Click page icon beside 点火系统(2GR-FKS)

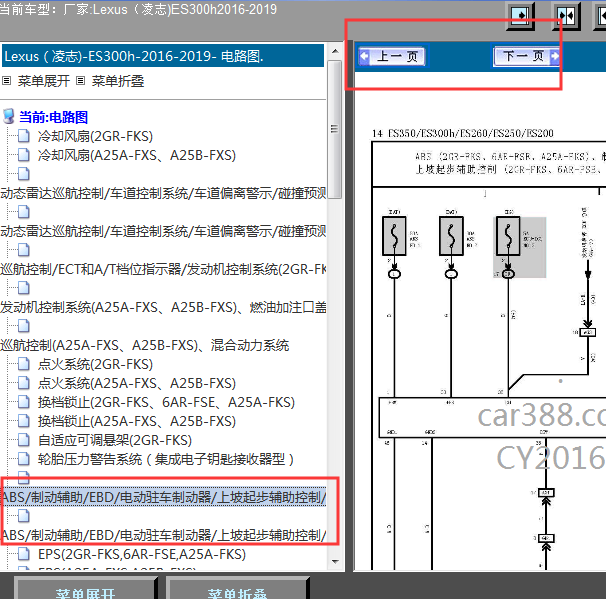[x=24, y=364]
